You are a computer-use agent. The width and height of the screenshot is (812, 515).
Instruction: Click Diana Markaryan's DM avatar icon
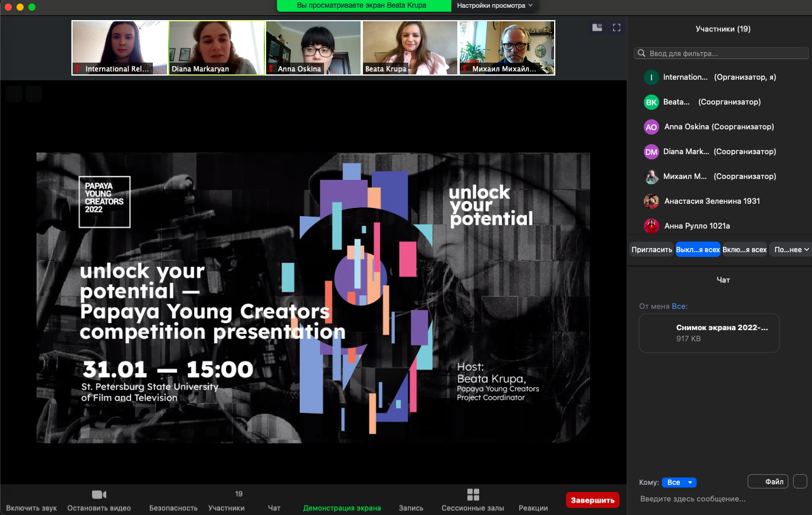click(x=651, y=152)
